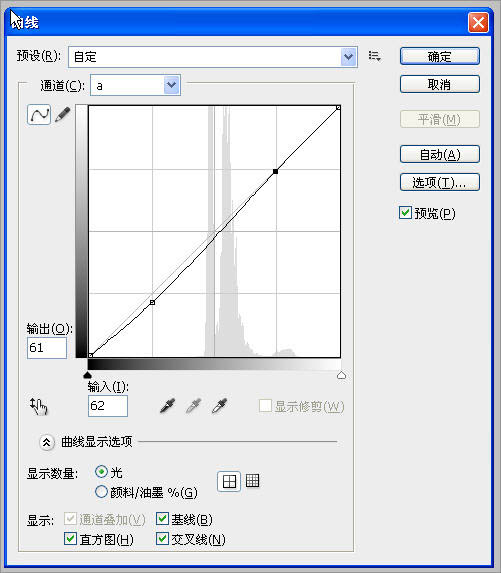This screenshot has width=501, height=573.
Task: Toggle the 预览(P) preview checkbox
Action: point(405,213)
